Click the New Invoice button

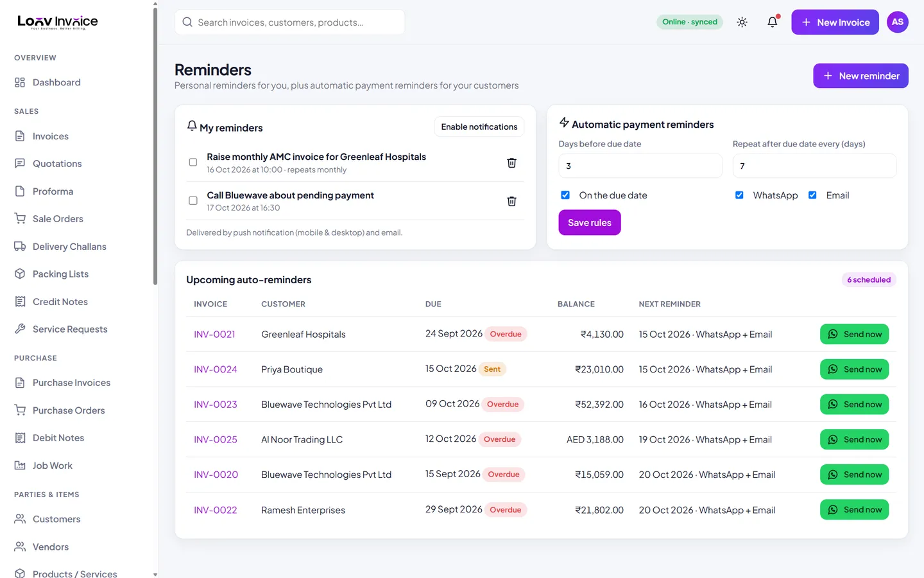(835, 22)
